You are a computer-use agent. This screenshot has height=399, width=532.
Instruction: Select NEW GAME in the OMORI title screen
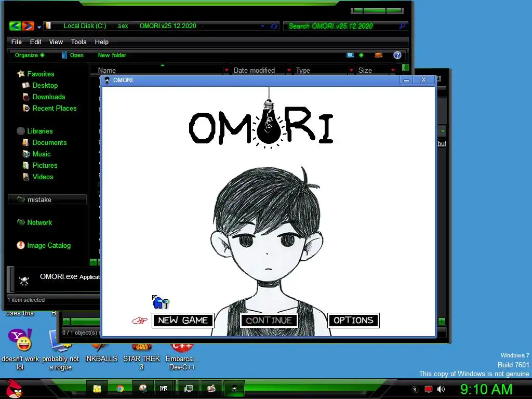click(x=183, y=320)
